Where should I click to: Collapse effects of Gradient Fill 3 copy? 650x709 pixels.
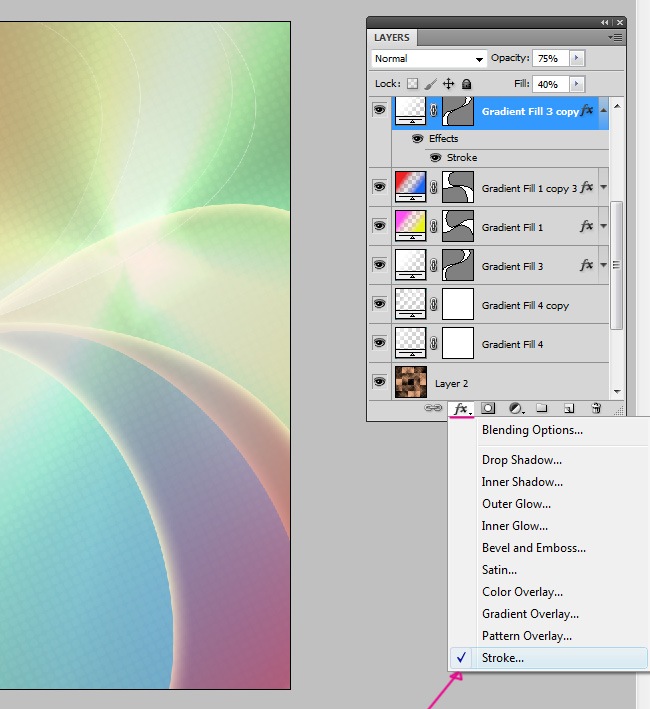click(x=603, y=109)
